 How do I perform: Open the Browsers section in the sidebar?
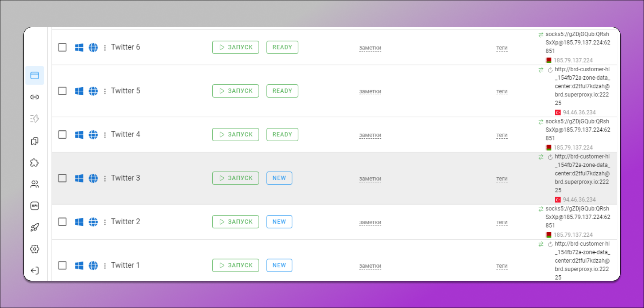[x=35, y=75]
